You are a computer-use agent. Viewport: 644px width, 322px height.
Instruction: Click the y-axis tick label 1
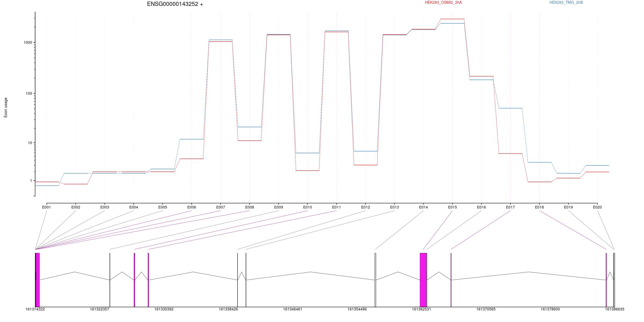[31, 181]
